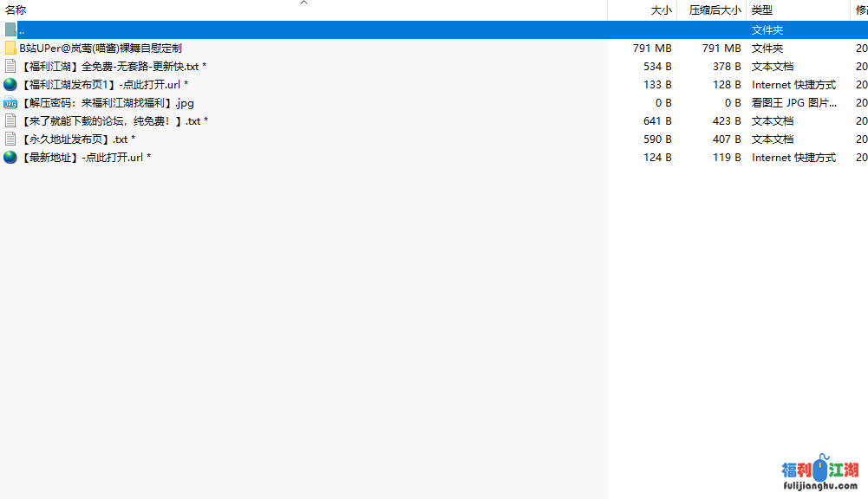Click the parent directory ".." folder icon

pos(10,29)
